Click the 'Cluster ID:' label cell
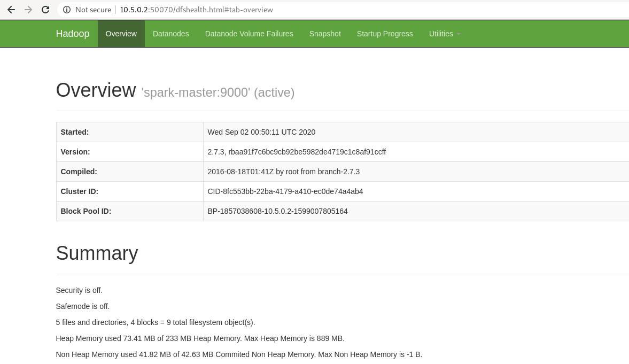The width and height of the screenshot is (629, 364). pos(129,191)
